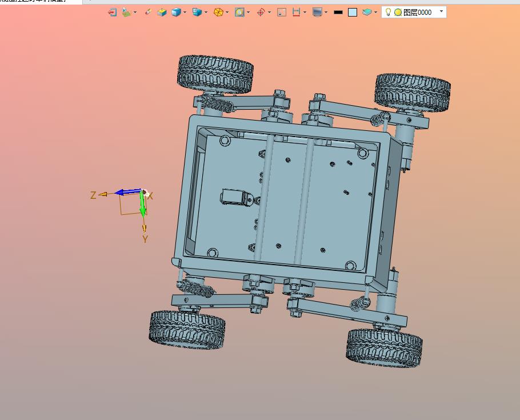Click the yellow-top box view icon
Image resolution: width=520 pixels, height=420 pixels.
(x=162, y=13)
